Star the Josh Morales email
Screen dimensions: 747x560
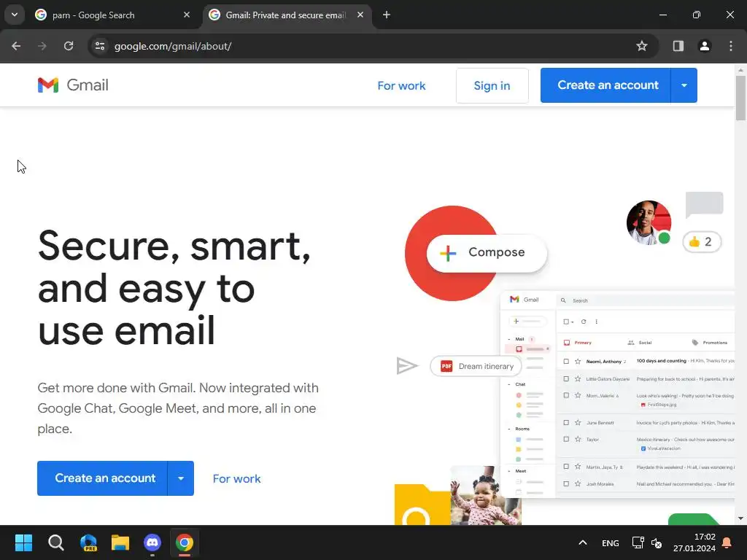coord(578,484)
